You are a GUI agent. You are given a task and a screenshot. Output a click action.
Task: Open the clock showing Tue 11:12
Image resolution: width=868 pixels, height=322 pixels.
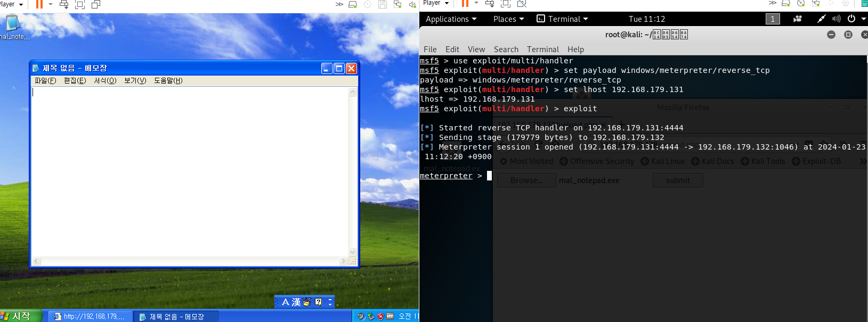point(647,19)
